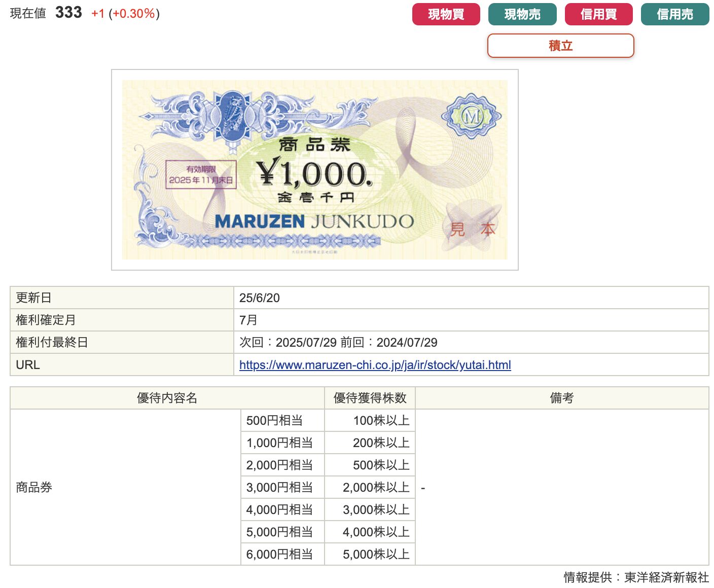
Task: Select the 6,000円相当 cell
Action: (x=282, y=554)
